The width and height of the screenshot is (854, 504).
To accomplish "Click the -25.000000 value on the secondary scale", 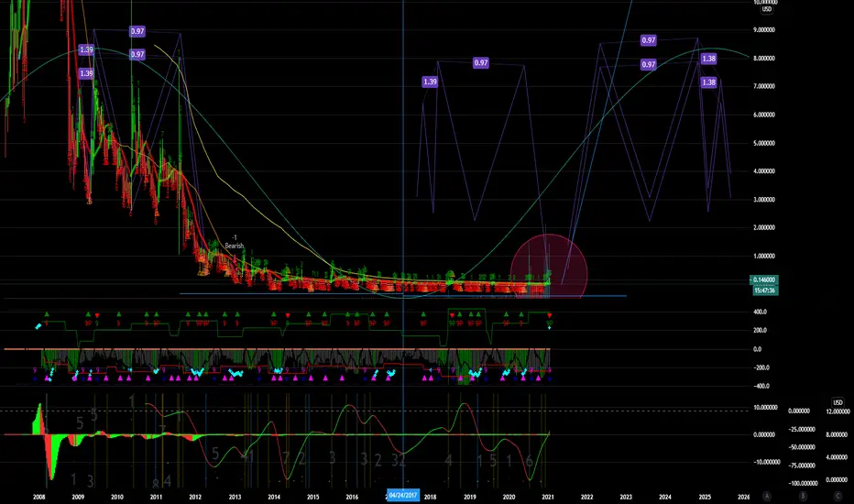I will tap(802, 429).
